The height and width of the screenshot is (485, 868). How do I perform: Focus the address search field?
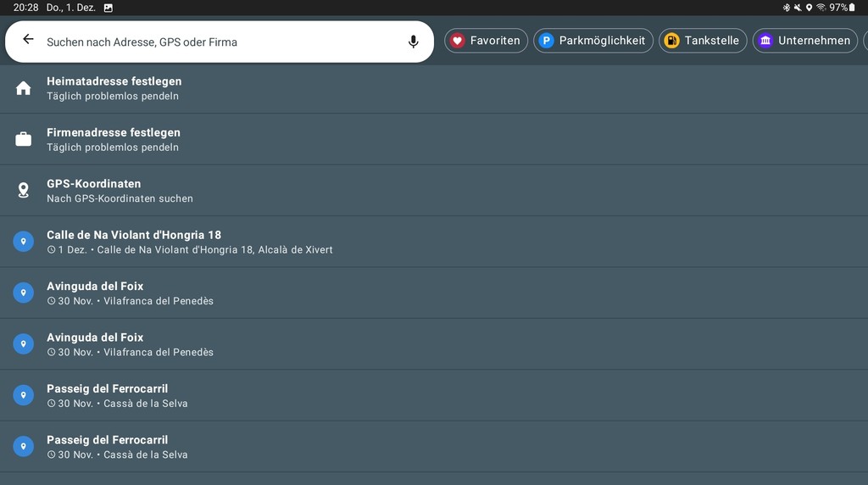[220, 42]
